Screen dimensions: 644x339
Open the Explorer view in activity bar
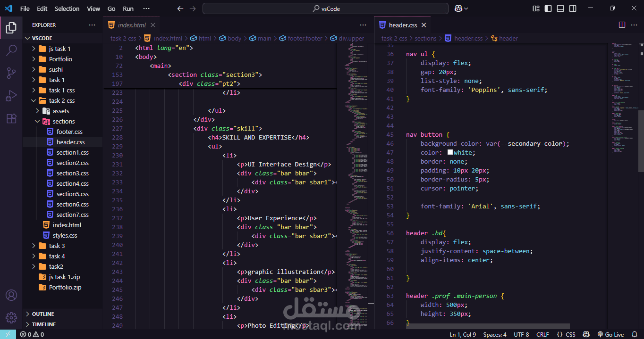11,28
